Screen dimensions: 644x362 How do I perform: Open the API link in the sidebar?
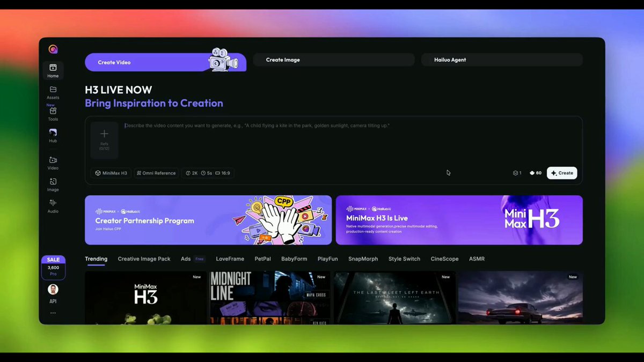click(53, 301)
